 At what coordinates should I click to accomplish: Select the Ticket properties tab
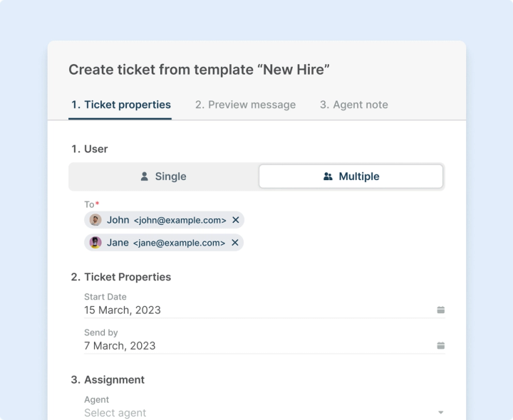(x=120, y=105)
